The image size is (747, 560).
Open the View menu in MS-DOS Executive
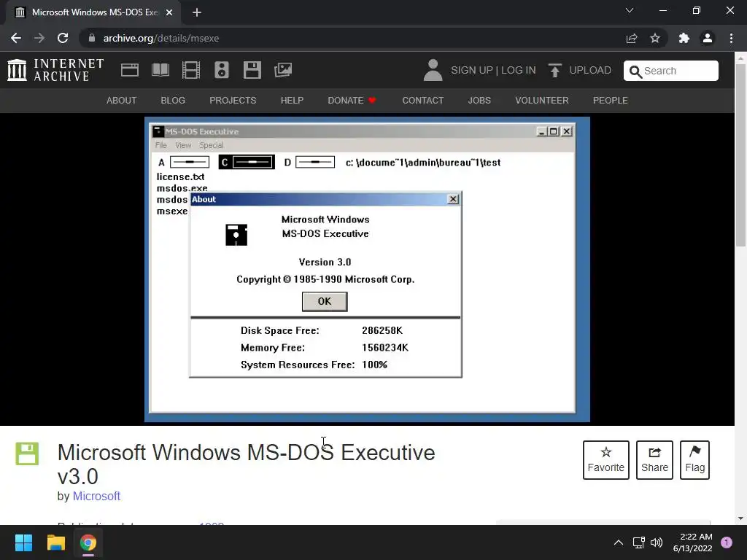point(183,145)
